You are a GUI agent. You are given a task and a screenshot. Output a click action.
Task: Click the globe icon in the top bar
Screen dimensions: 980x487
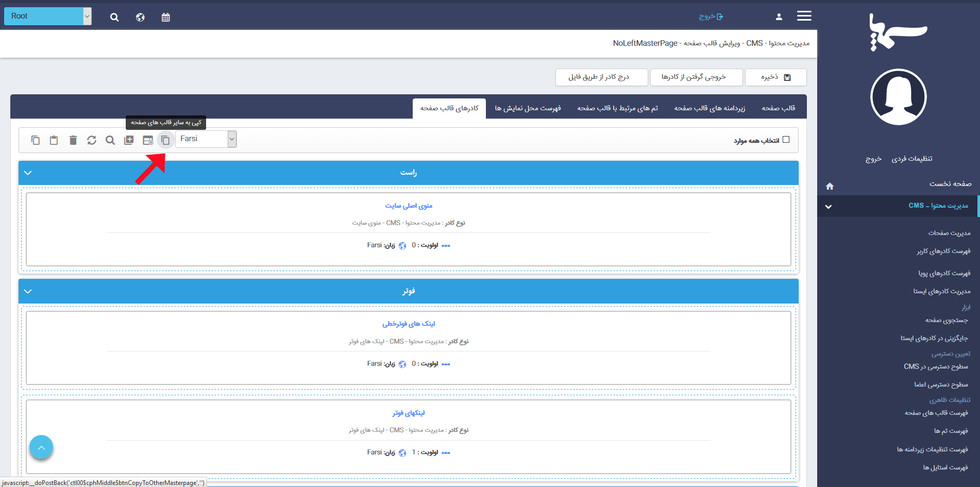[140, 18]
